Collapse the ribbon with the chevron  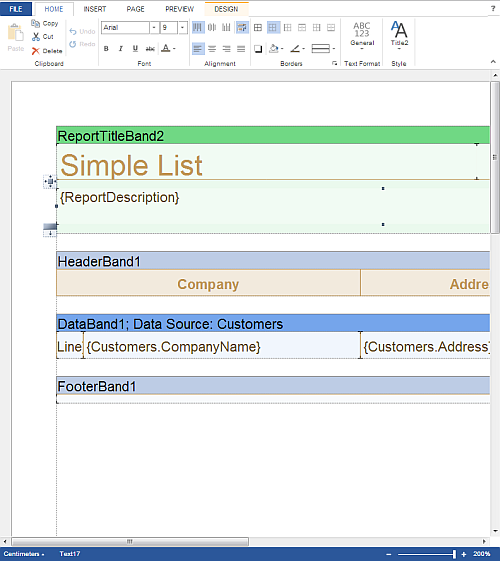click(493, 62)
